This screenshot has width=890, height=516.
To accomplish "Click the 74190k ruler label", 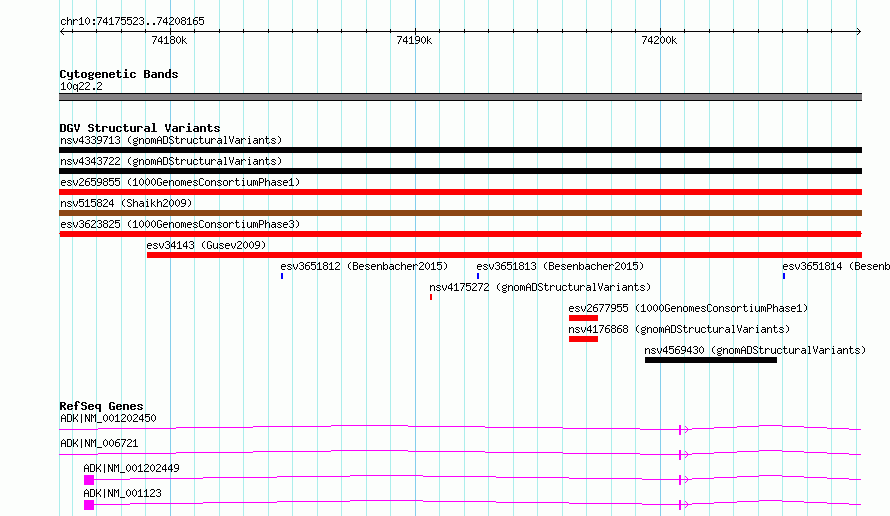I will 414,40.
